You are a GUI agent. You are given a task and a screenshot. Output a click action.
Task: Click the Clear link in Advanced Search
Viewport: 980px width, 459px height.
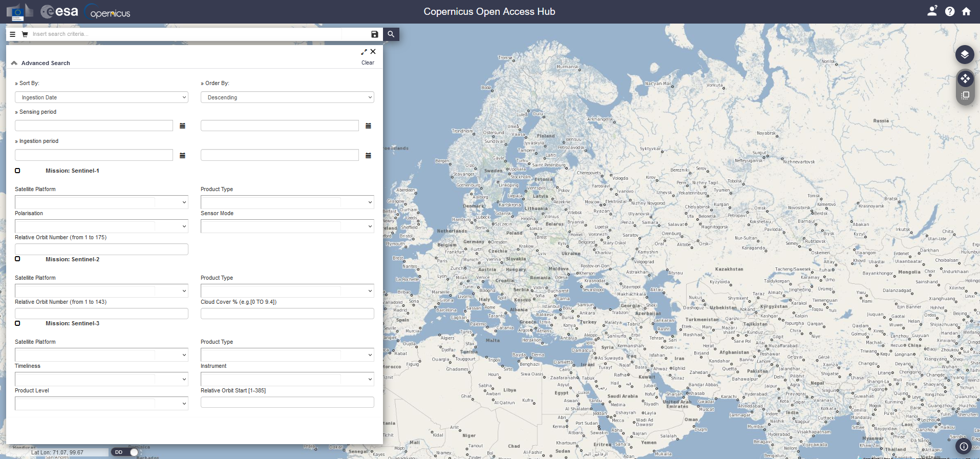[368, 62]
